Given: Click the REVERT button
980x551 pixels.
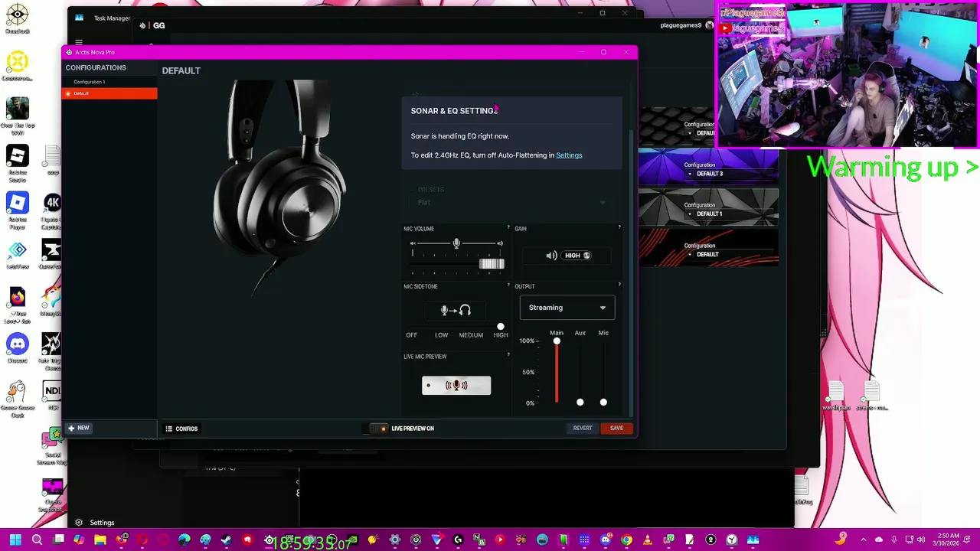Looking at the screenshot, I should (x=583, y=428).
